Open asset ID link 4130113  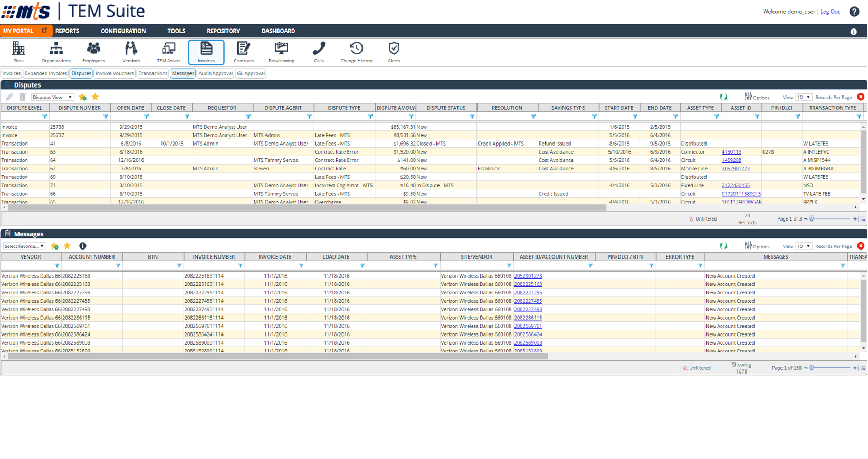731,152
